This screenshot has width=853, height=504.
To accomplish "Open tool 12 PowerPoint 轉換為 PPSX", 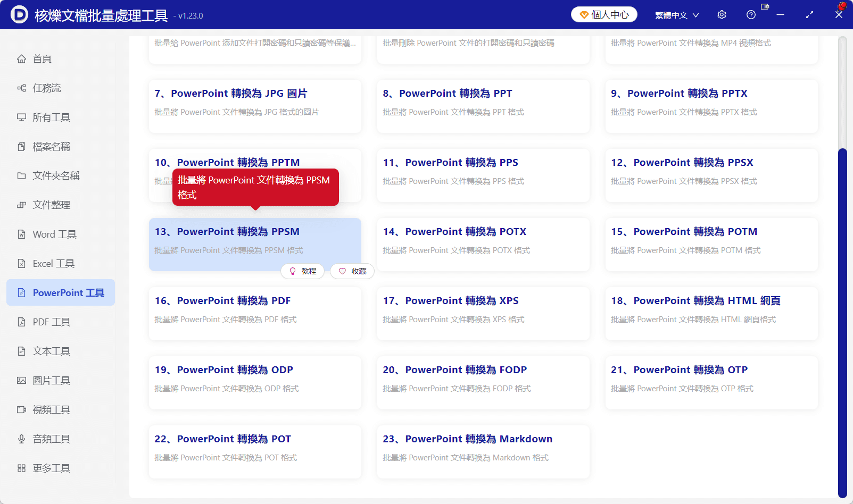I will point(711,175).
